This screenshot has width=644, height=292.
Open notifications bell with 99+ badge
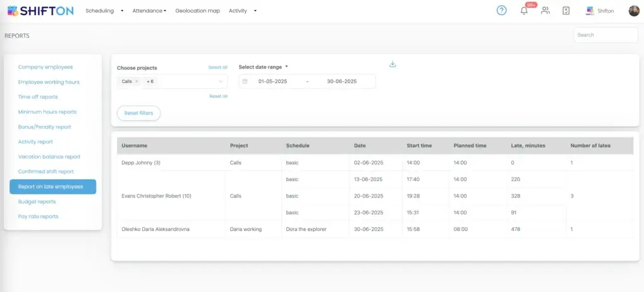coord(524,11)
